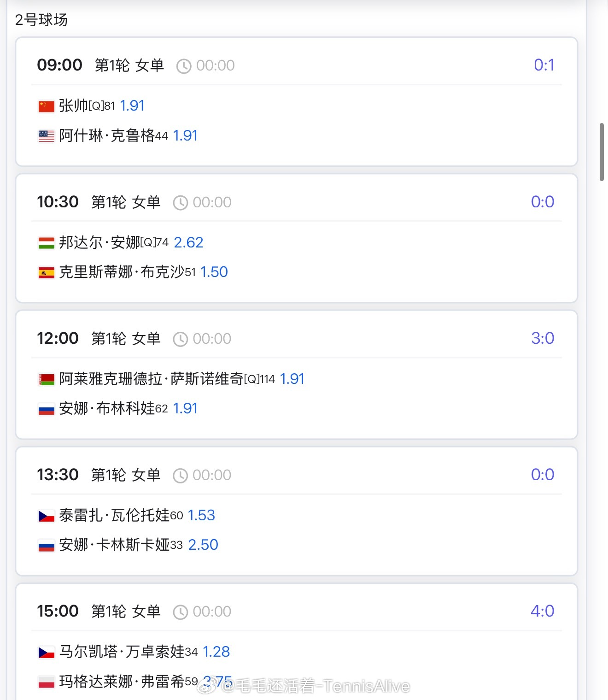
Task: Select 安娜·卡林斯卡娅 odds 2.50
Action: (x=203, y=545)
